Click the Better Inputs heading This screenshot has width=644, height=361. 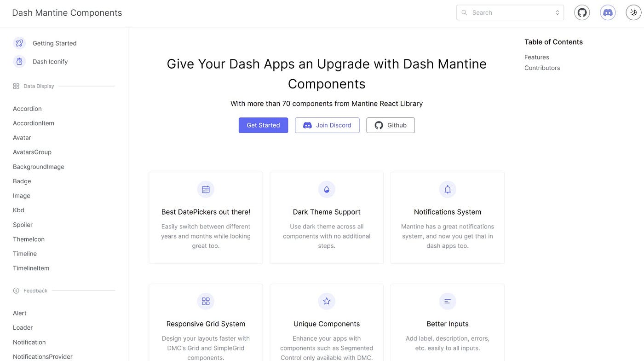pyautogui.click(x=448, y=324)
